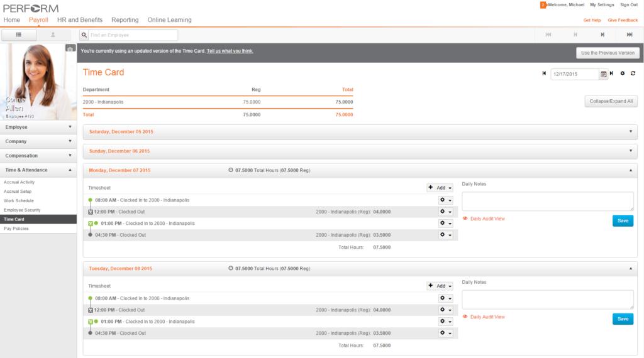The height and width of the screenshot is (358, 644).
Task: Click the Use the Previous Version button
Action: (608, 53)
